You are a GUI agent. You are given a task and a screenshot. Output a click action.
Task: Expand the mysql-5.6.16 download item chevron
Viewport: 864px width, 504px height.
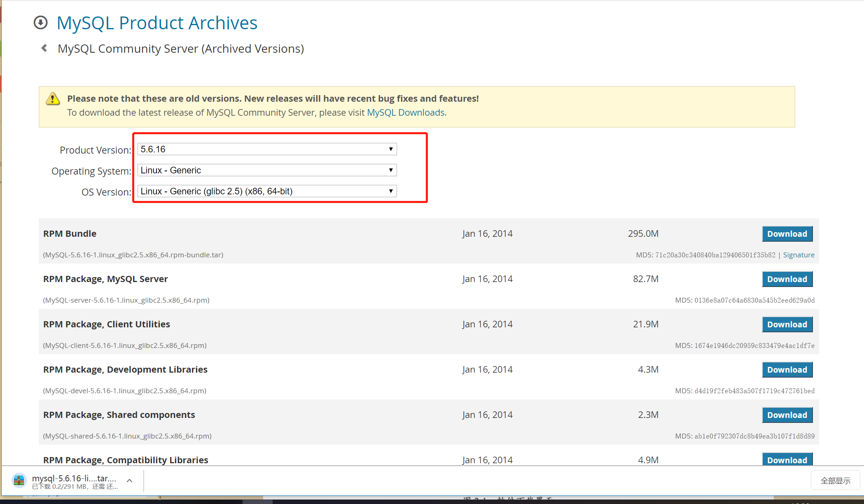pos(129,481)
